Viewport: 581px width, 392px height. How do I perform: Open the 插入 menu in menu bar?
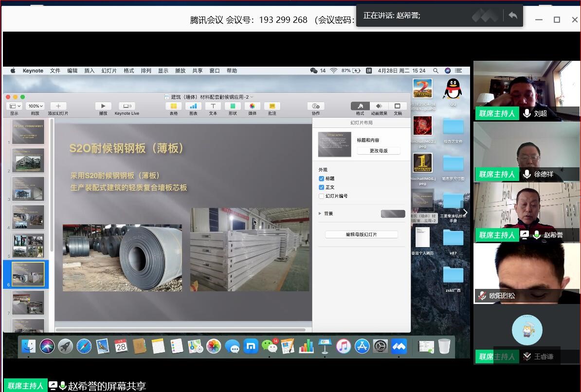(90, 71)
